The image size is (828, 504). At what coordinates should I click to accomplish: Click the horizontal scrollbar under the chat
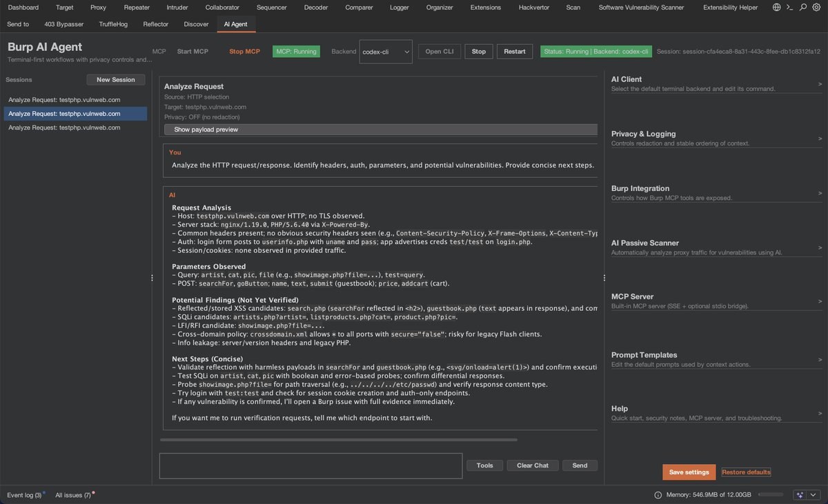(339, 439)
